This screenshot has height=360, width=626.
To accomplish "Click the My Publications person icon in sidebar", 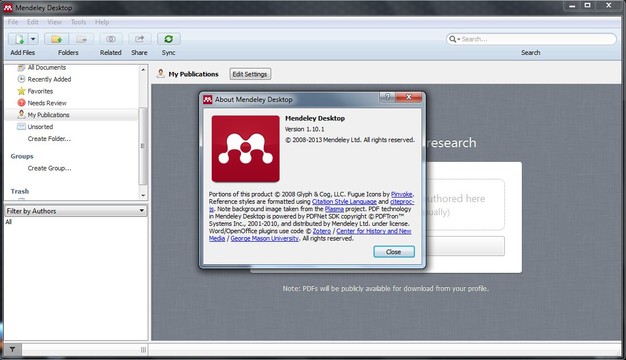I will pyautogui.click(x=22, y=115).
